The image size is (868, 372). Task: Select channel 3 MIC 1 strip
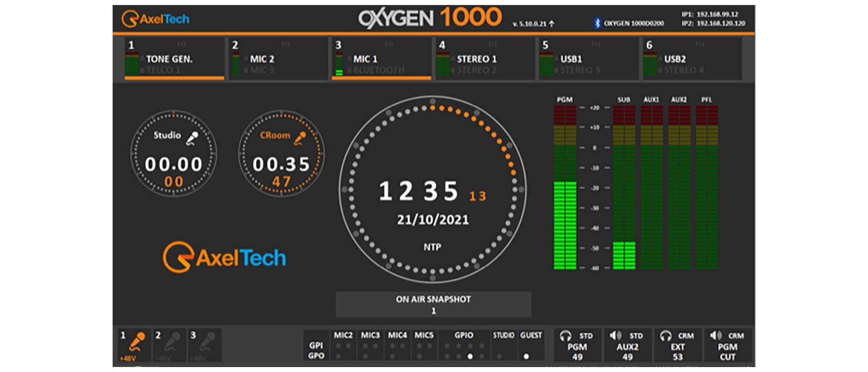(x=381, y=59)
